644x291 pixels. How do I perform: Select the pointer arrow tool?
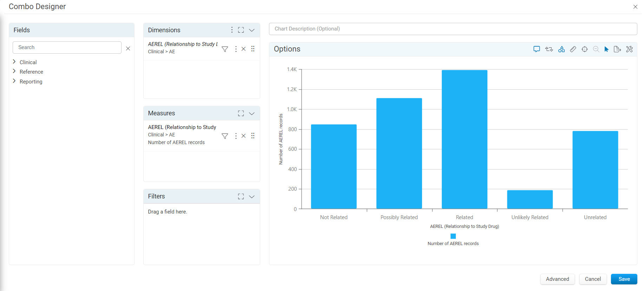coord(606,49)
